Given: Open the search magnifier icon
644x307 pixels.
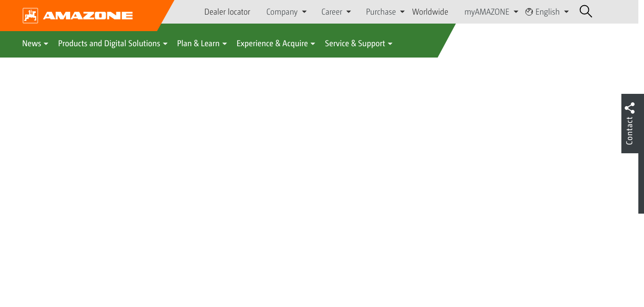Looking at the screenshot, I should [x=586, y=11].
